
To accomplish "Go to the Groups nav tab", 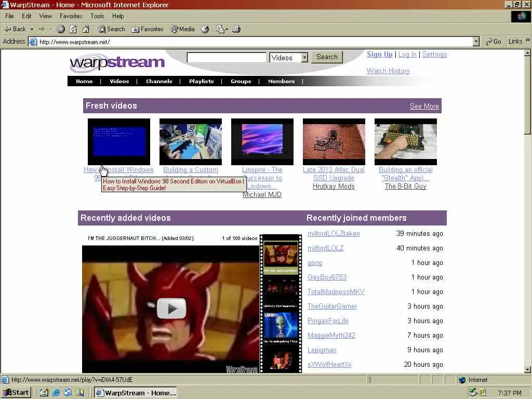I will [x=241, y=81].
